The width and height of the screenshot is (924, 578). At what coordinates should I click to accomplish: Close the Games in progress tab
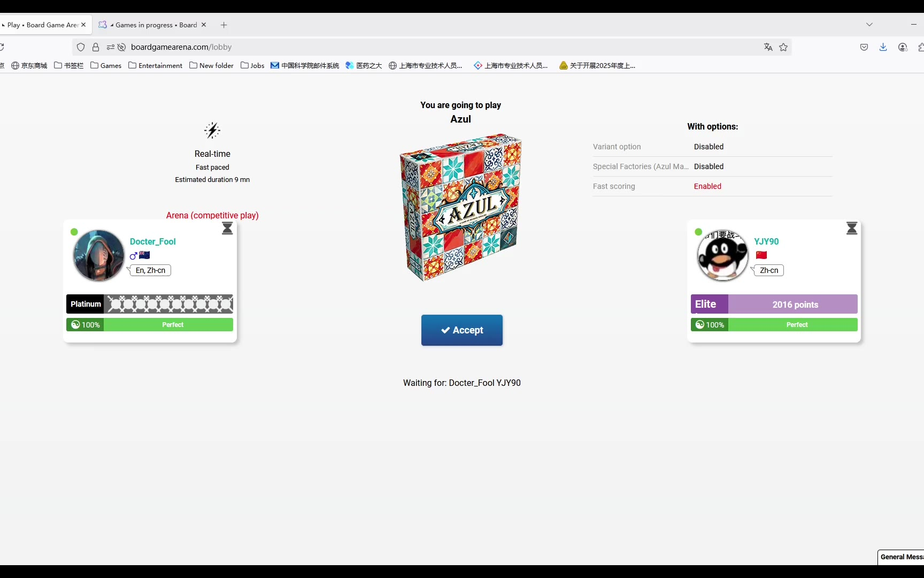[x=204, y=25]
